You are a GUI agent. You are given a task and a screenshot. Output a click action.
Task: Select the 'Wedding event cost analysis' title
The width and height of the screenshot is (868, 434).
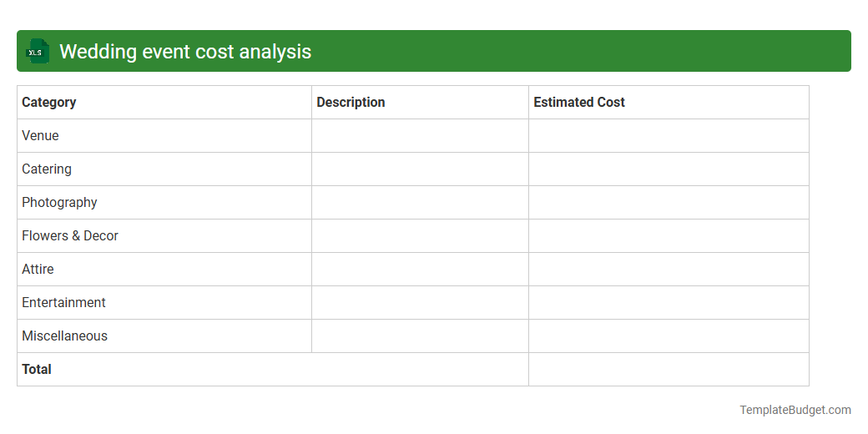[x=185, y=52]
